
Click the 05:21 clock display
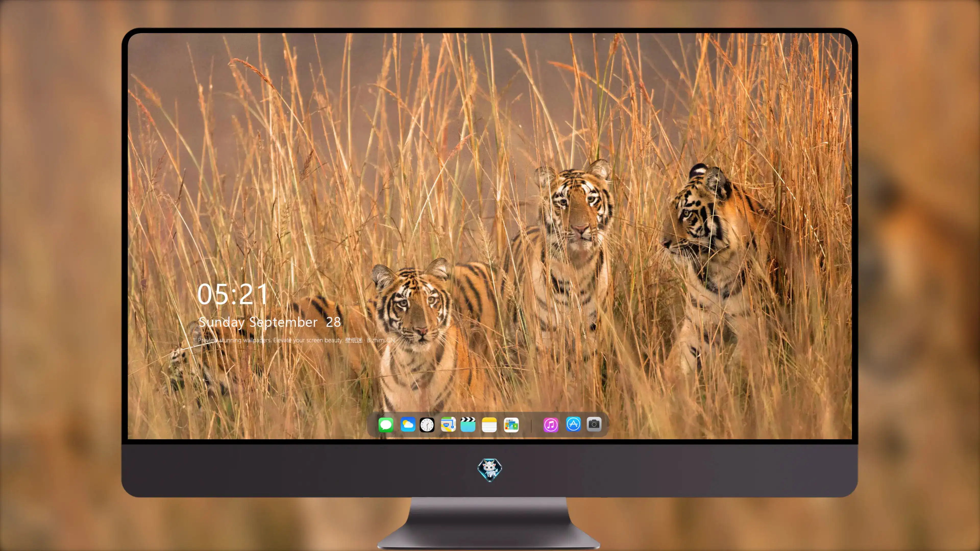pyautogui.click(x=233, y=294)
